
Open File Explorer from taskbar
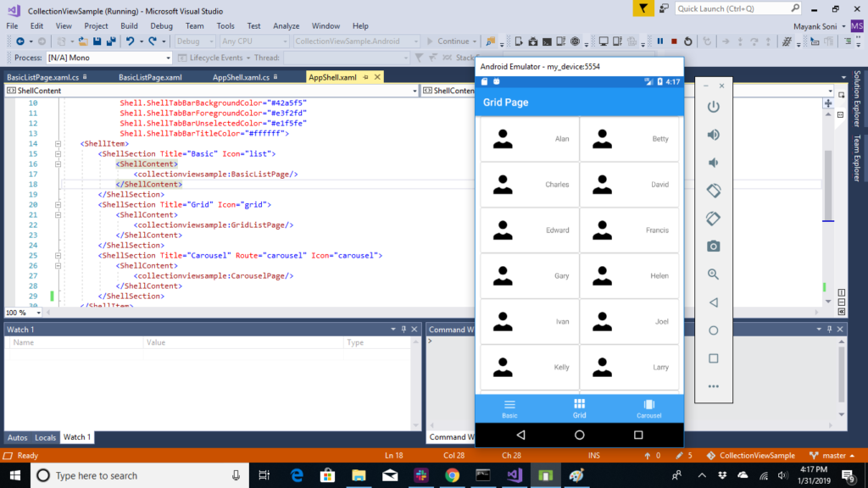pyautogui.click(x=359, y=475)
